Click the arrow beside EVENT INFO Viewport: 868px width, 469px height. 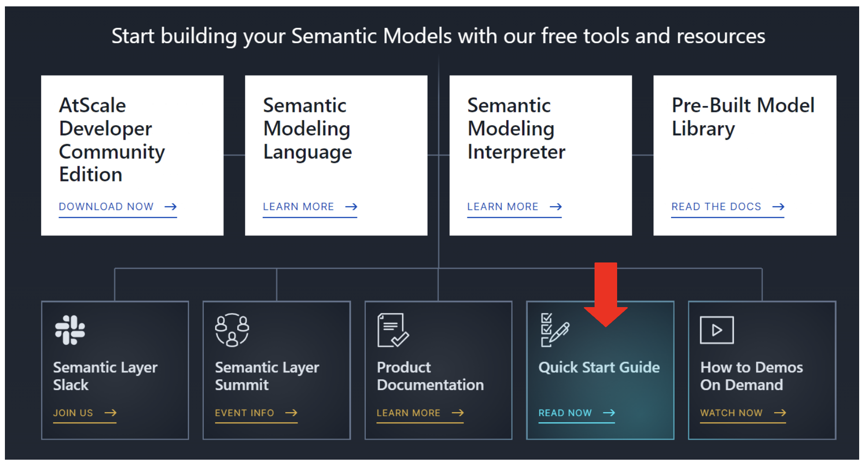click(x=292, y=413)
